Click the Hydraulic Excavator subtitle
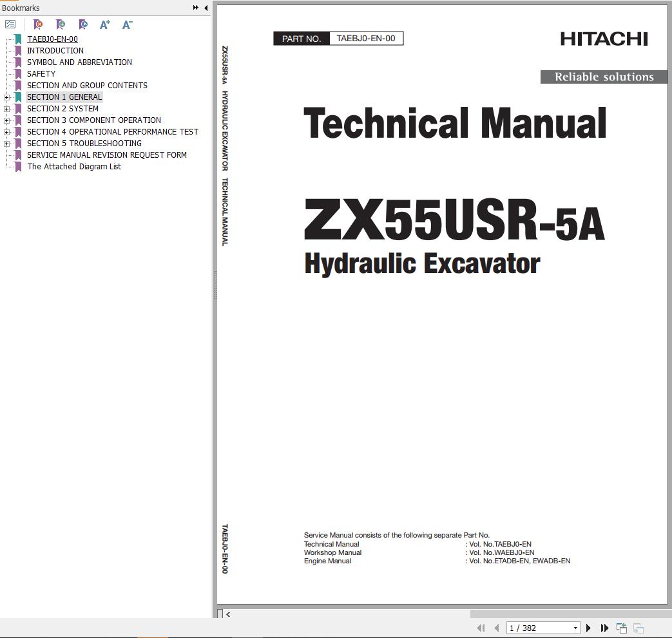 (x=422, y=263)
